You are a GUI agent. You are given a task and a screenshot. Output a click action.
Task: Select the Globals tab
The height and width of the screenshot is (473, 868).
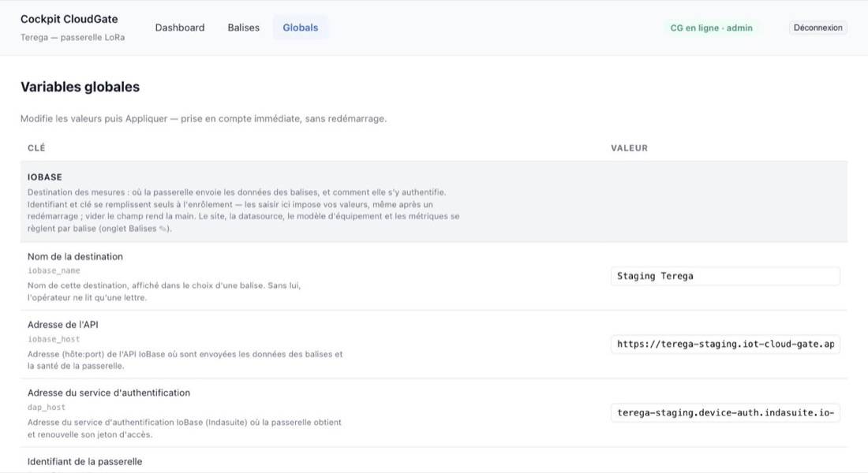pos(301,28)
